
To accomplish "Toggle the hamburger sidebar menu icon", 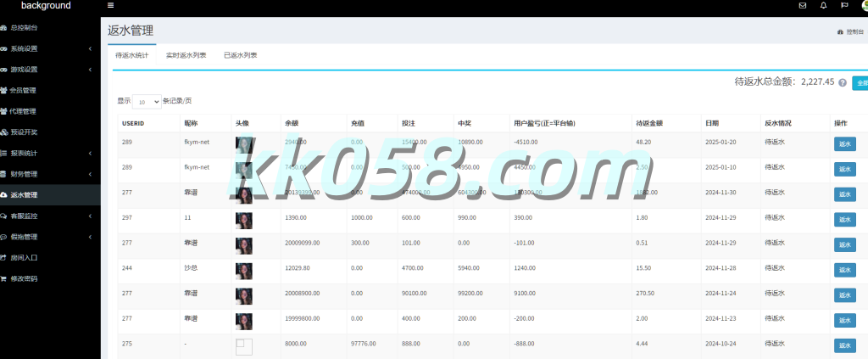I will [x=111, y=6].
